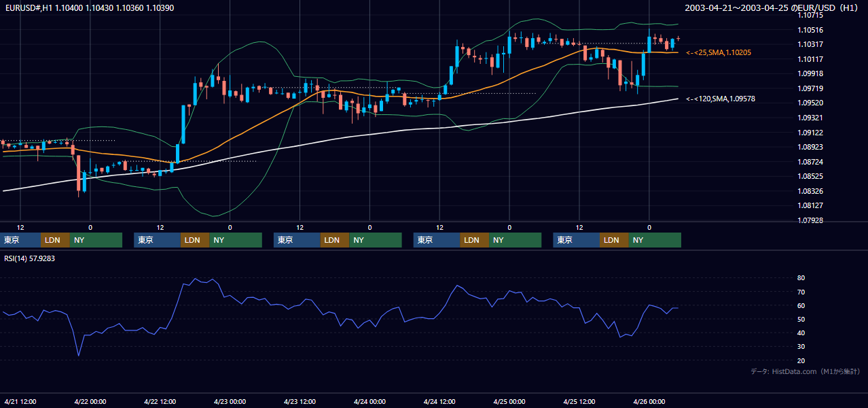This screenshot has width=868, height=408.
Task: Click the 4/25 00:00 time label
Action: 509,401
